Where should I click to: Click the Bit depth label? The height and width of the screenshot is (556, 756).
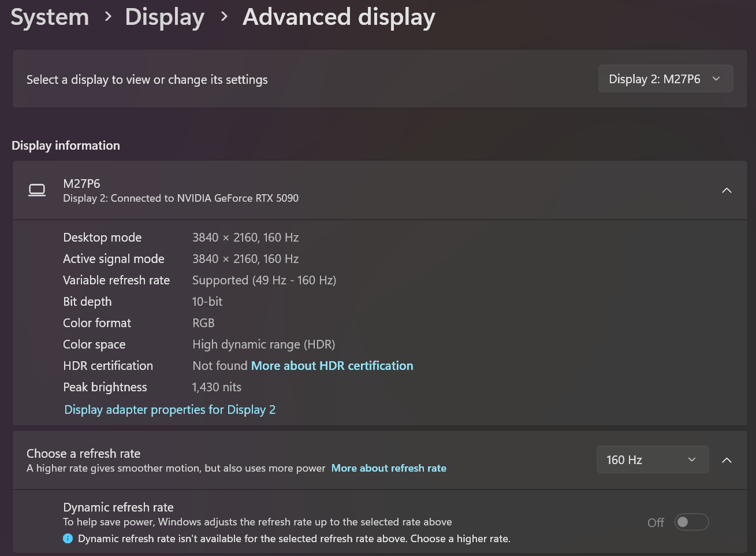tap(87, 302)
